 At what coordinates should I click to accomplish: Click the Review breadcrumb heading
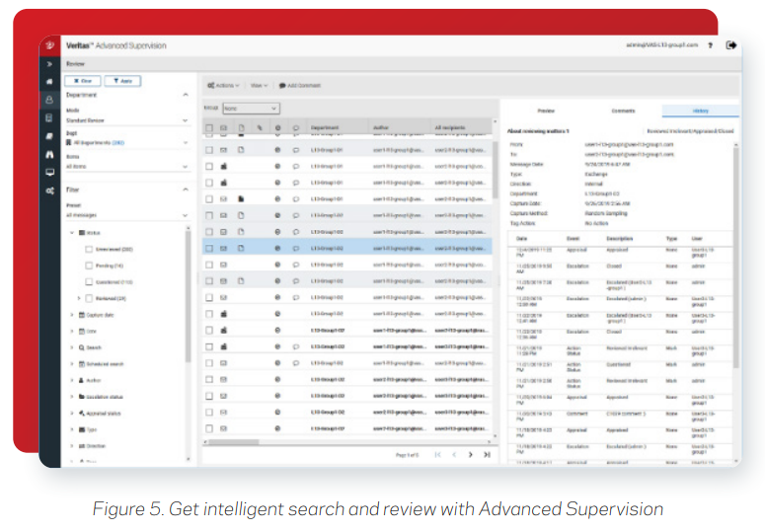(x=75, y=64)
